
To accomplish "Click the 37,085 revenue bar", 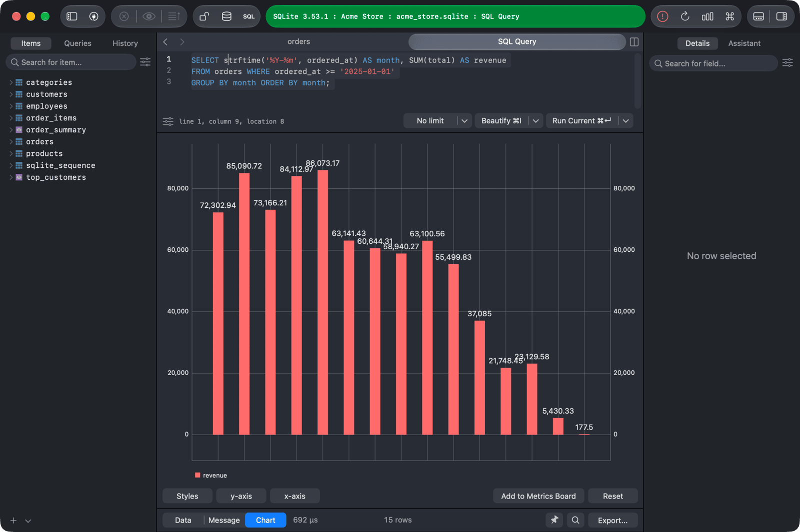I will (479, 378).
